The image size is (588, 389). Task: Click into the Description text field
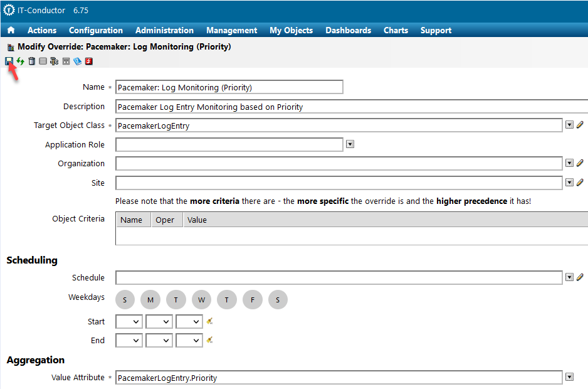(x=351, y=107)
